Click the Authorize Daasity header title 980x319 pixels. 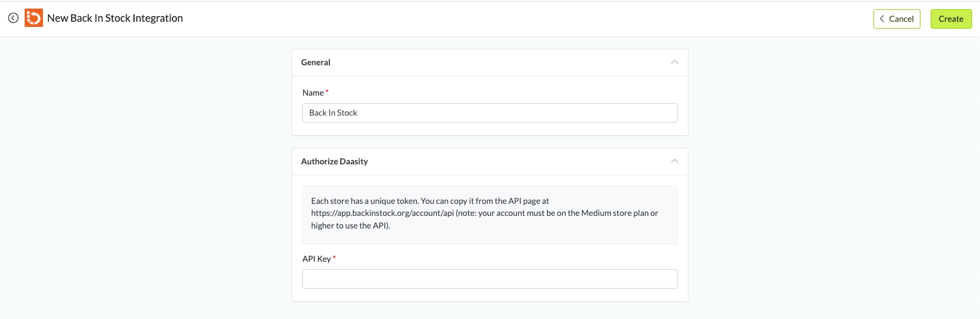334,162
